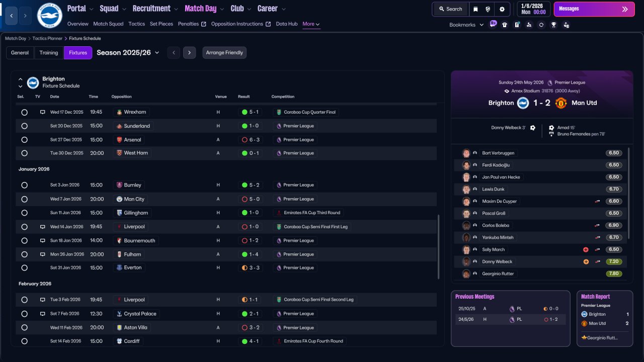Open the trophy shortcut icon
Image resolution: width=644 pixels, height=362 pixels.
(x=553, y=25)
